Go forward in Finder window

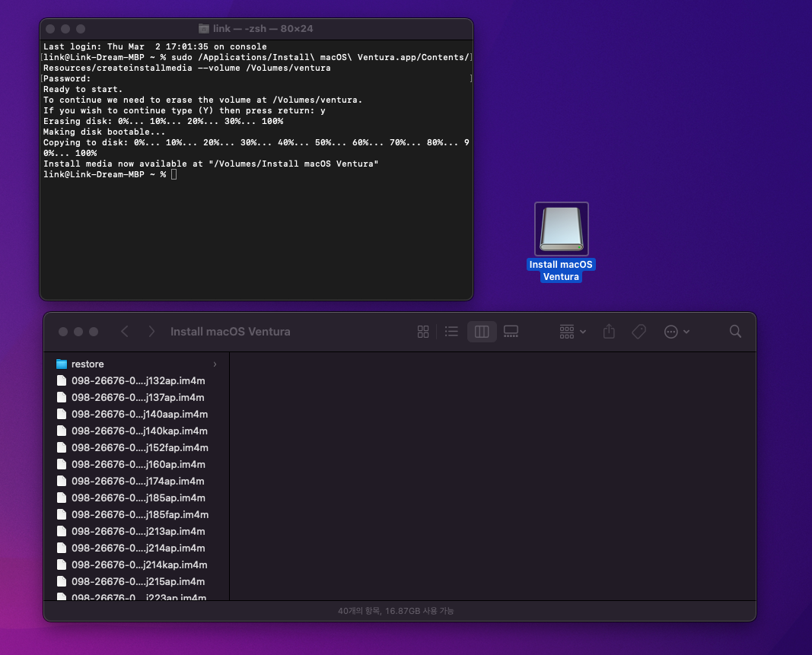[x=151, y=332]
